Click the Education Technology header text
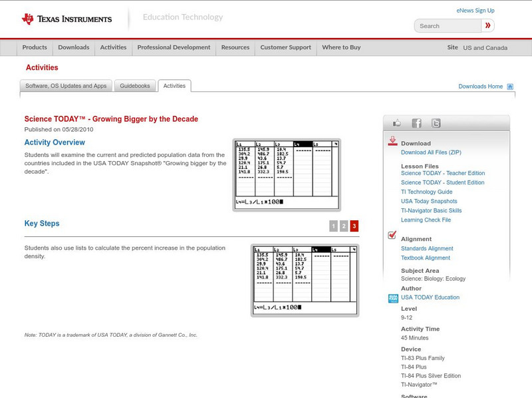The height and width of the screenshot is (398, 532). [182, 17]
